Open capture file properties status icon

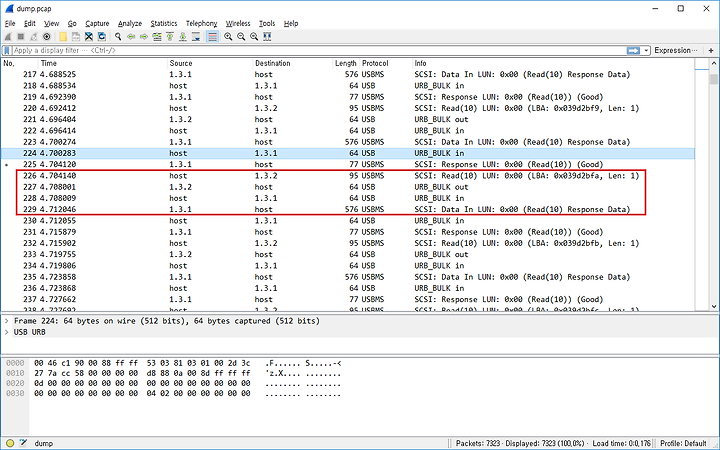pos(23,443)
